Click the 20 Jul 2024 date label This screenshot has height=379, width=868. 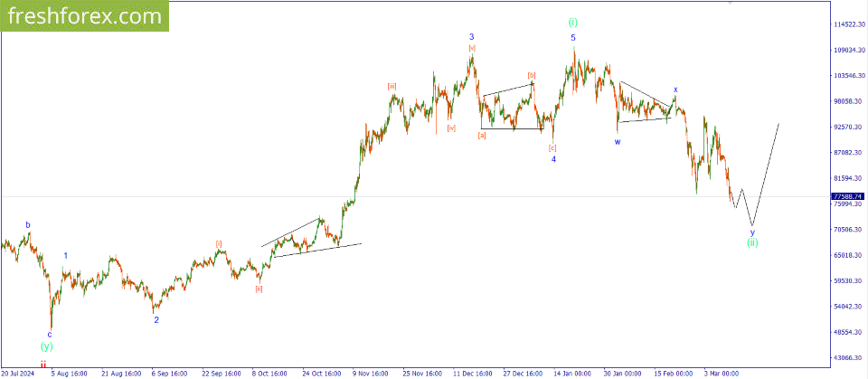(18, 372)
